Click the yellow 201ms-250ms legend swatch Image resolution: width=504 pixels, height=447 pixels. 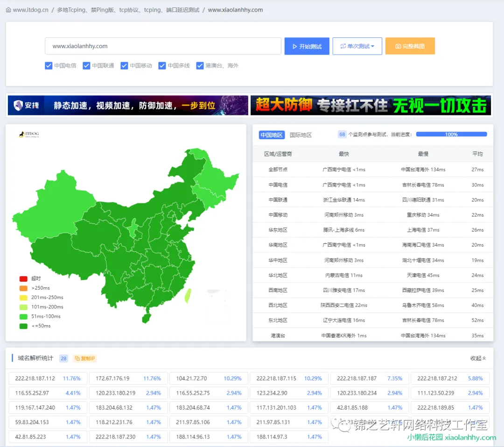pyautogui.click(x=23, y=298)
